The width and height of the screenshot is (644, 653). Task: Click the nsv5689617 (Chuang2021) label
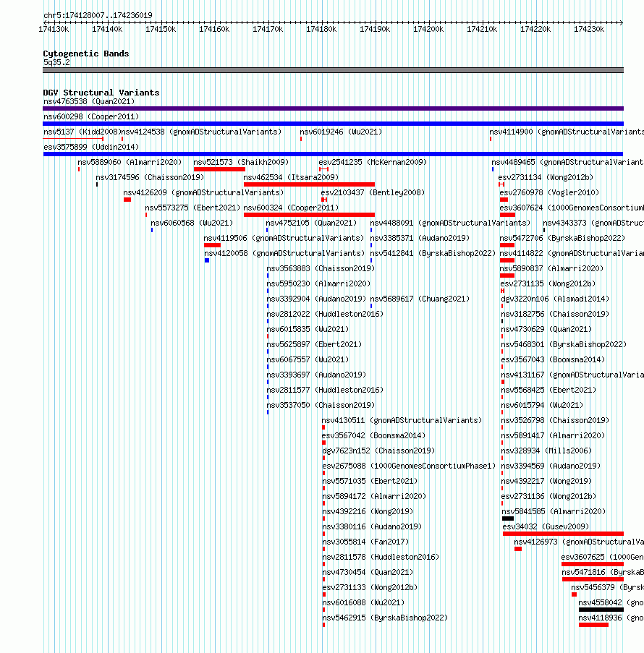tap(420, 299)
